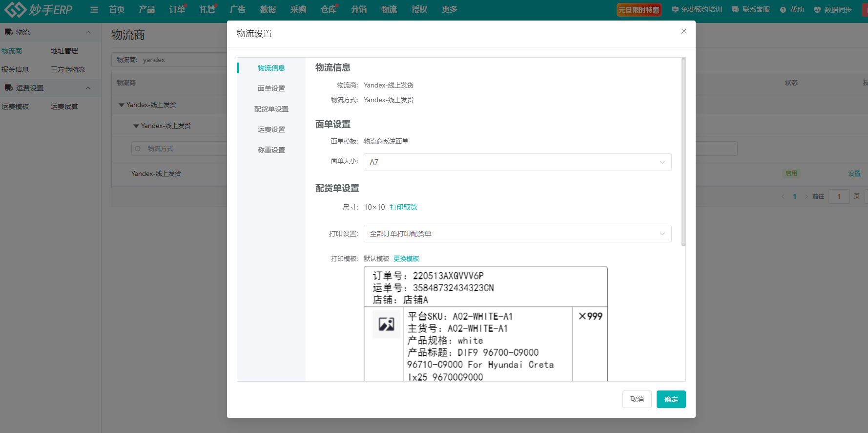
Task: Collapse the 运费设置 sidebar section
Action: pyautogui.click(x=88, y=88)
